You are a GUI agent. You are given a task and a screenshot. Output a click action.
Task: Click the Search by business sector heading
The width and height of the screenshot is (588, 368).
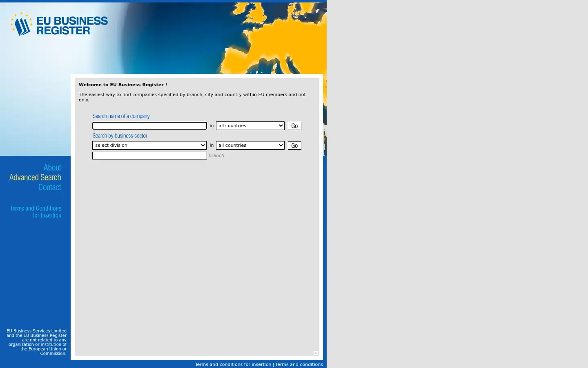120,136
